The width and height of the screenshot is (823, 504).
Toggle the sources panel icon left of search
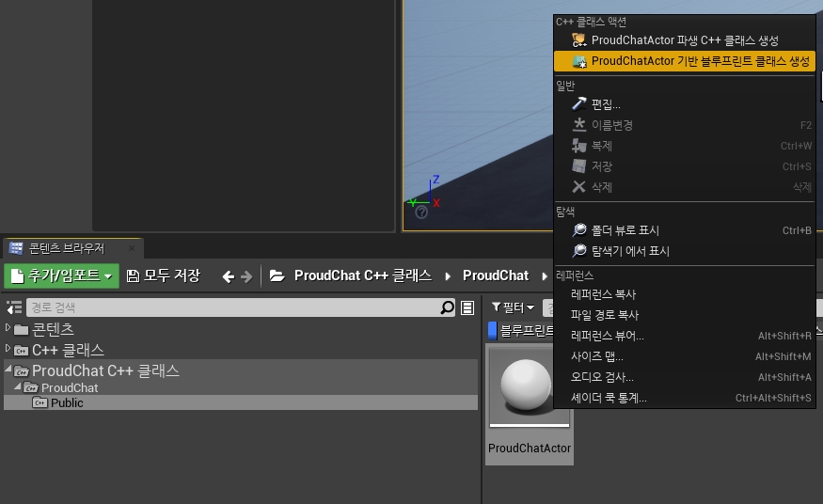click(x=14, y=307)
